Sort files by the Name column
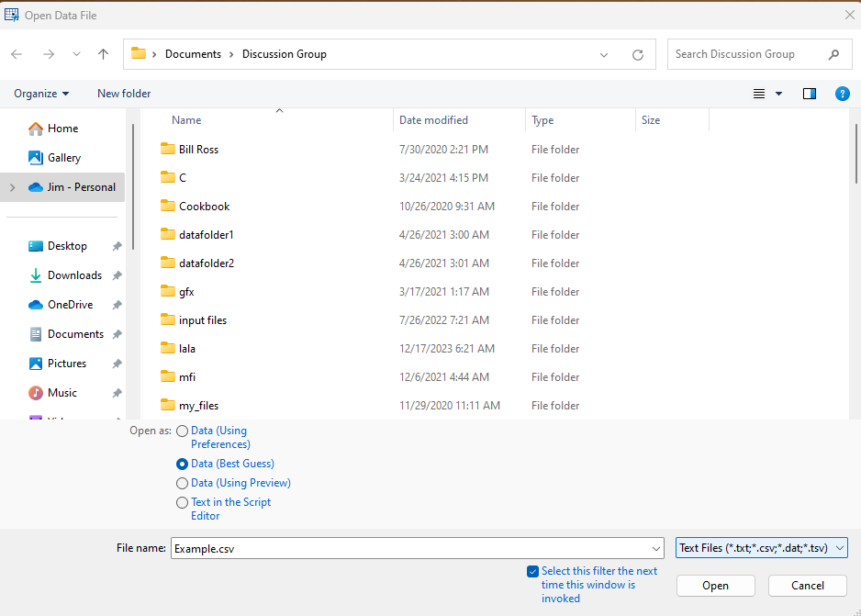 186,120
